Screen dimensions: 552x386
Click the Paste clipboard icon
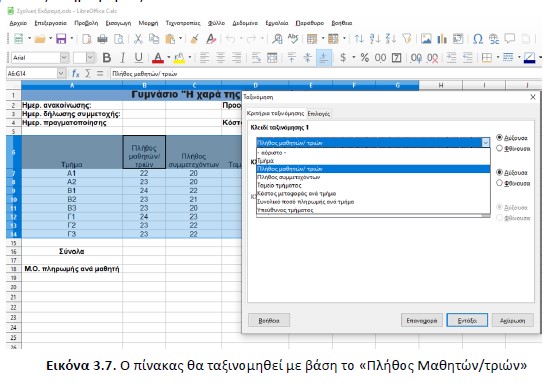pos(170,39)
